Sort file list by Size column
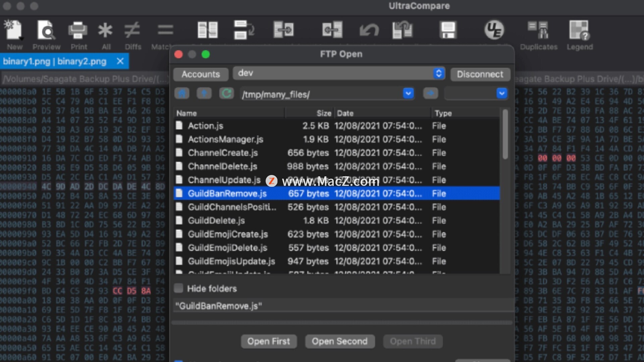Screen dimensions: 644x362 (309, 113)
